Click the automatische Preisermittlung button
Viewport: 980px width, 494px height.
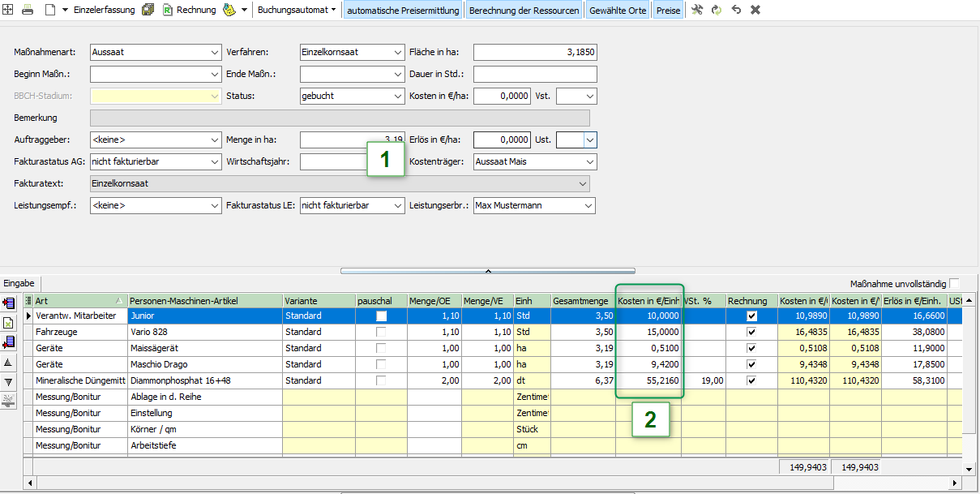403,11
